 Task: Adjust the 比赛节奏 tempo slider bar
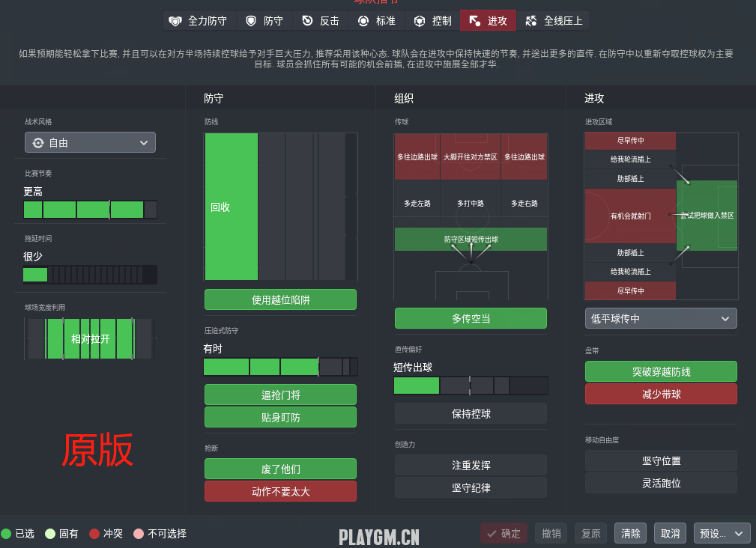coord(90,210)
